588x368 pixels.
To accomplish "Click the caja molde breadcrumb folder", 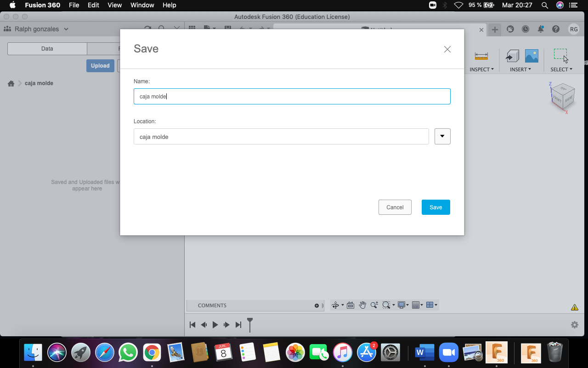I will (39, 83).
